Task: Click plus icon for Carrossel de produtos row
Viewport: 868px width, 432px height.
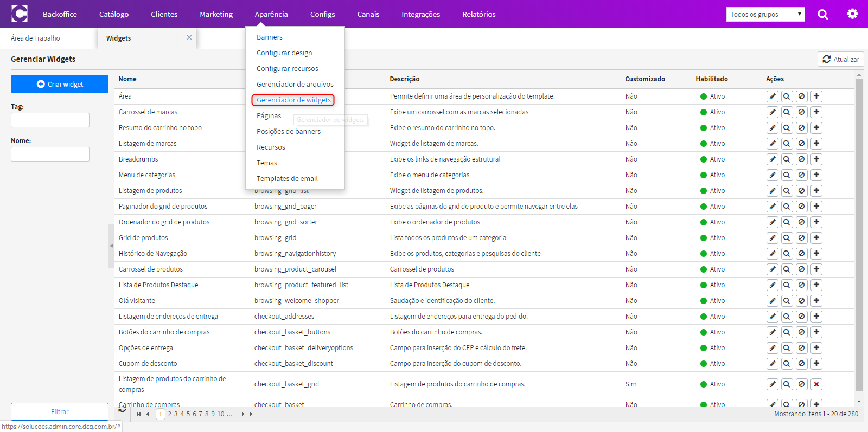Action: pos(816,269)
